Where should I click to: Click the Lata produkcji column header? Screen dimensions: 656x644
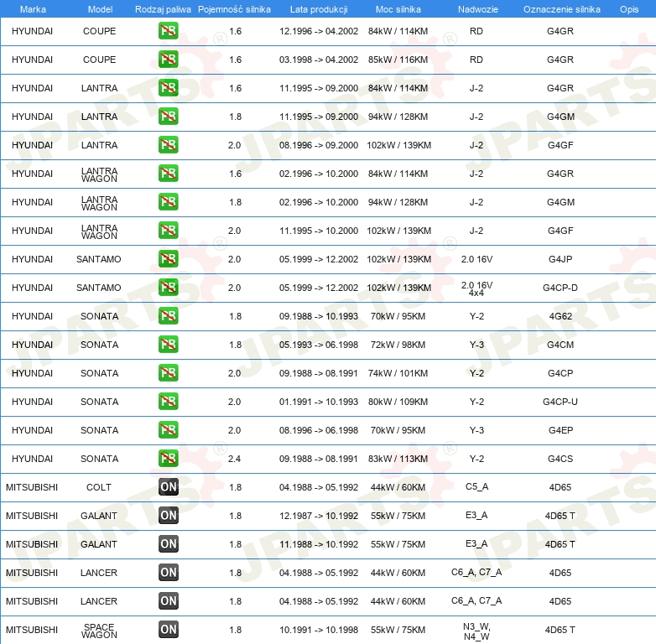319,9
